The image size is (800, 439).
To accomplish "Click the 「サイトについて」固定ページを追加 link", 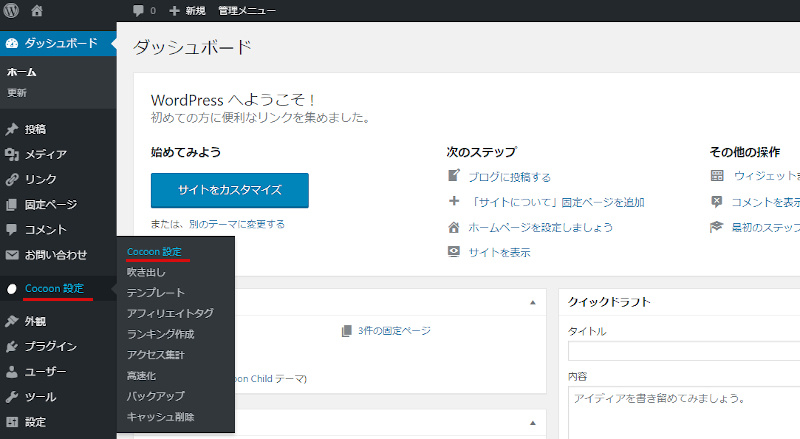I will coord(557,202).
